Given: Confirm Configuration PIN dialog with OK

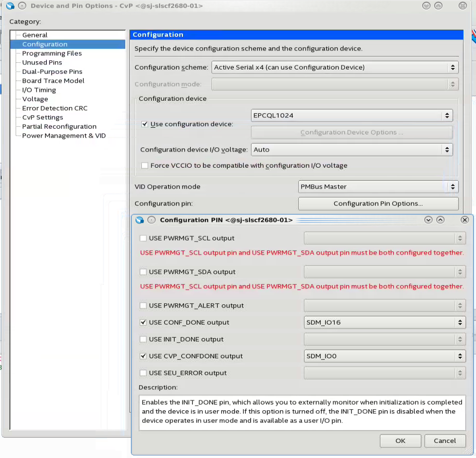Looking at the screenshot, I should (x=401, y=441).
